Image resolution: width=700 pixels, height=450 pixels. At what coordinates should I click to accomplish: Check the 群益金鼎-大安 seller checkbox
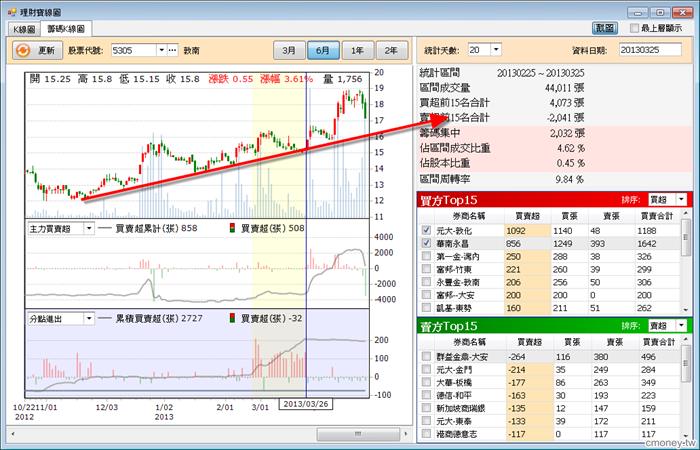click(426, 356)
